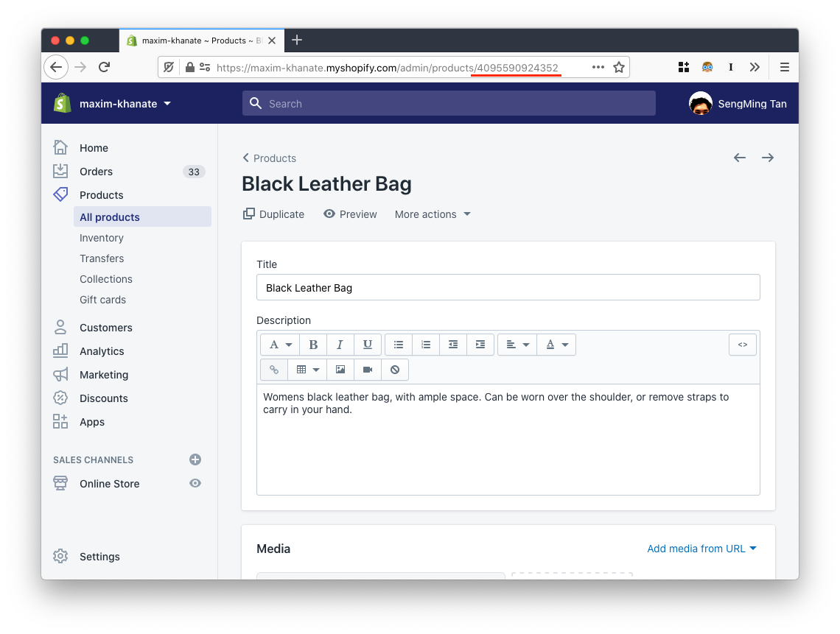Screen dimensions: 840x634
Task: Expand the More actions dropdown
Action: pyautogui.click(x=432, y=214)
